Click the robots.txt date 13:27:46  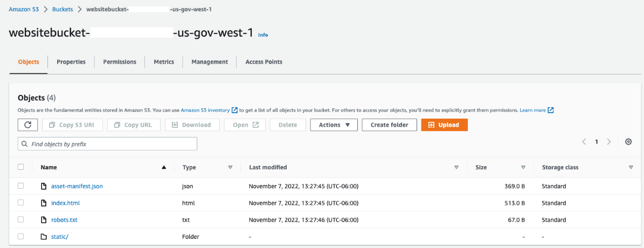pos(304,220)
